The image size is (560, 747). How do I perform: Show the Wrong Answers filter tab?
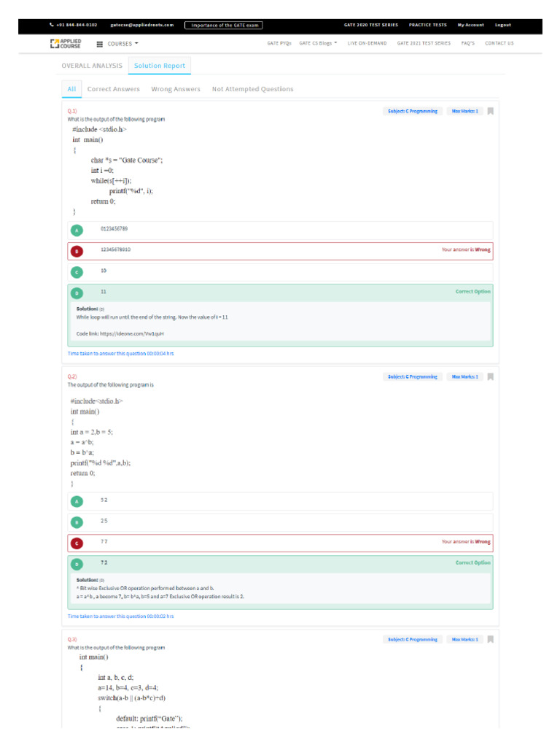[x=176, y=89]
